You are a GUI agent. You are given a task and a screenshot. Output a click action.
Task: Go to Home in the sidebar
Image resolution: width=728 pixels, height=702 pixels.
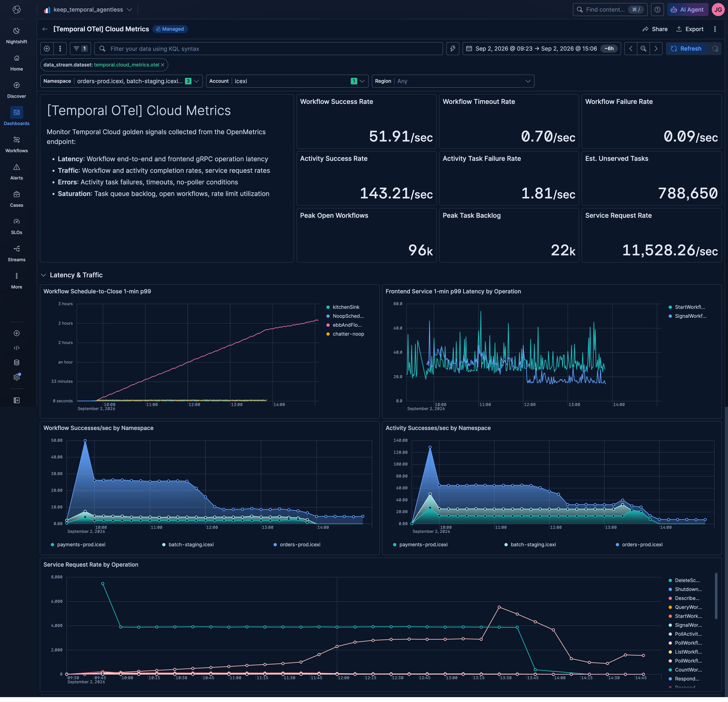click(x=16, y=63)
